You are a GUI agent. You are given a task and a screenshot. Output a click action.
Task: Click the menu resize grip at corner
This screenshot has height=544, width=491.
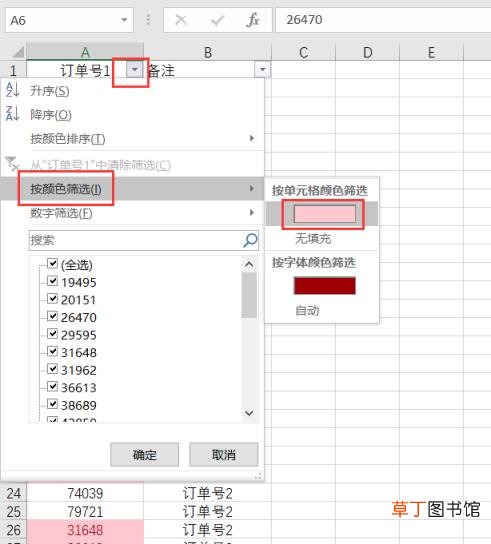[x=258, y=476]
